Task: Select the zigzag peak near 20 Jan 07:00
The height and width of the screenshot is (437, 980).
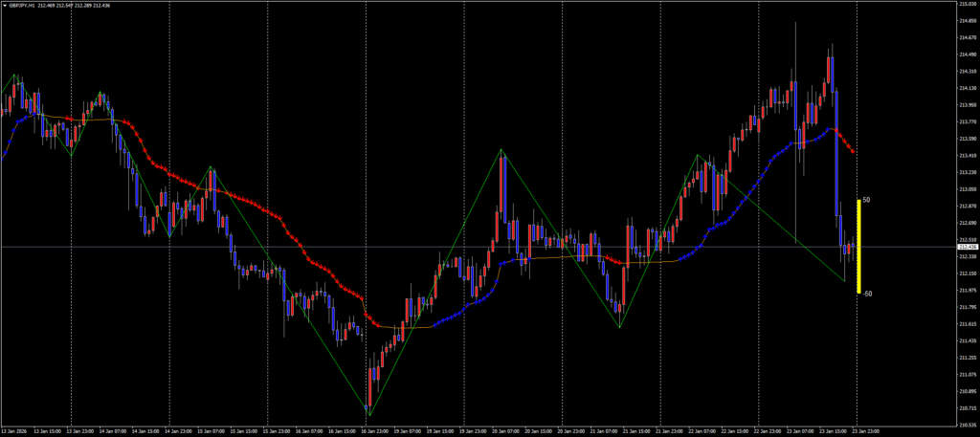Action: pos(501,150)
